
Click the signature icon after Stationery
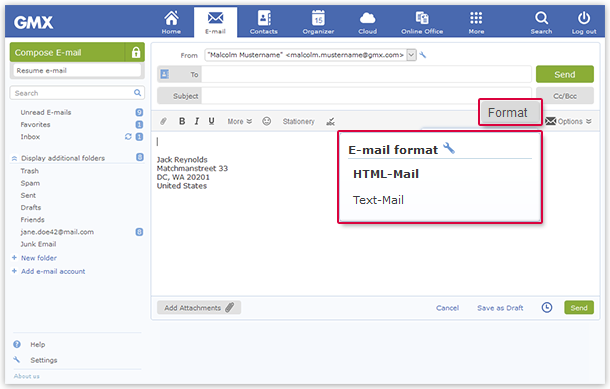coord(331,122)
